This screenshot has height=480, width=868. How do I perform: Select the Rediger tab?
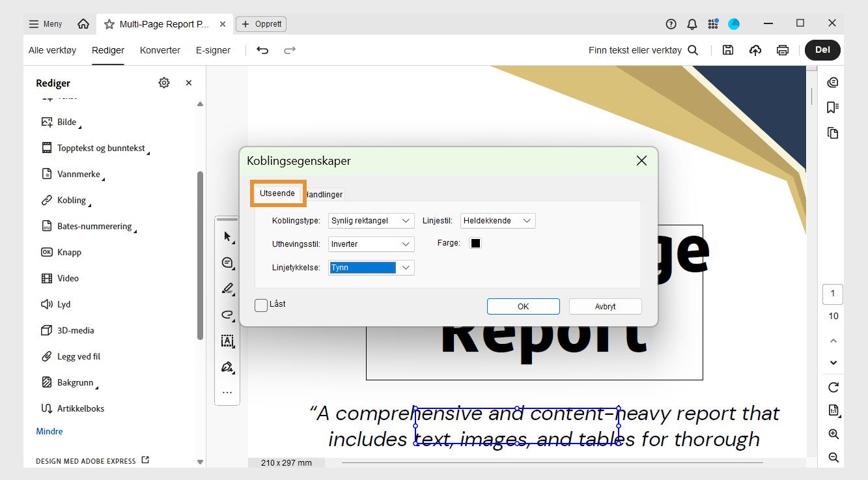tap(108, 50)
